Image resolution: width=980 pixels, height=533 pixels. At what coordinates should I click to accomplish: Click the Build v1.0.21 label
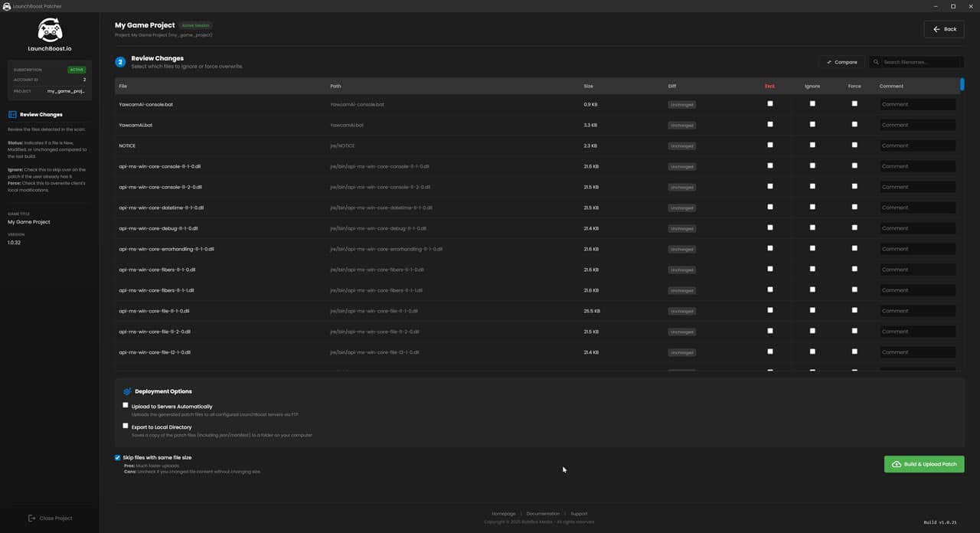tap(940, 522)
